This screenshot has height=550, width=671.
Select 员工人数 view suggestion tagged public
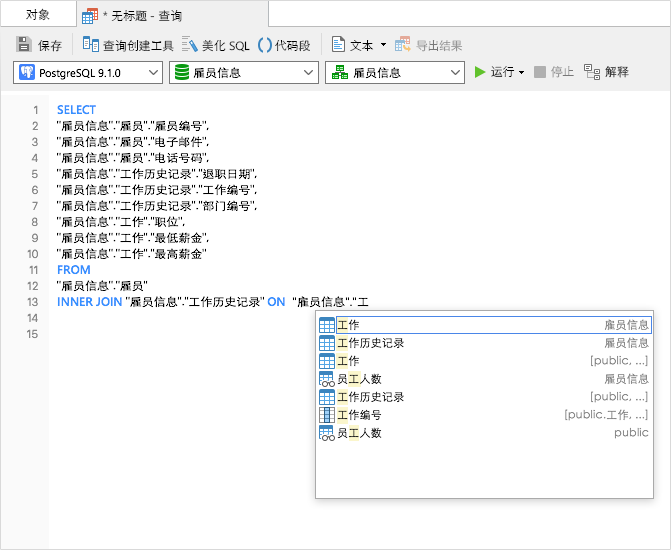point(485,433)
